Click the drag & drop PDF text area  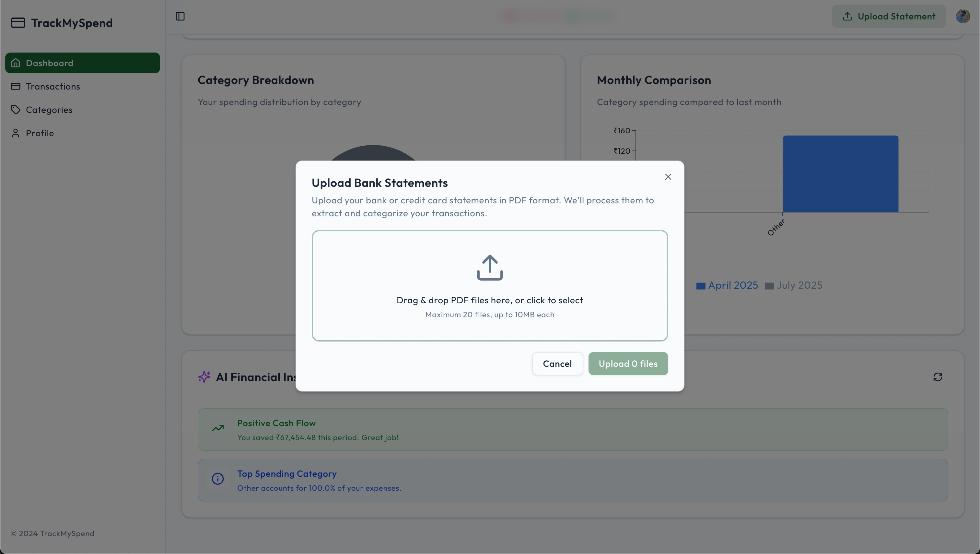point(490,300)
